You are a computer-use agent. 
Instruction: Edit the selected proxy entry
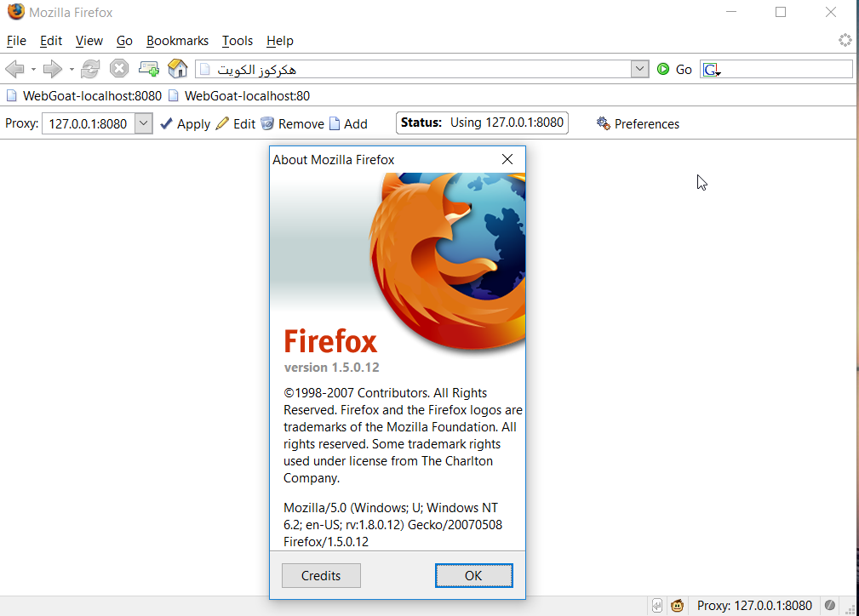tap(236, 123)
